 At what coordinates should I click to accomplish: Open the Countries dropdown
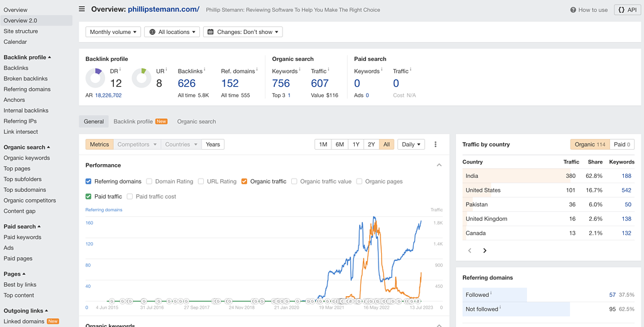[x=181, y=144]
